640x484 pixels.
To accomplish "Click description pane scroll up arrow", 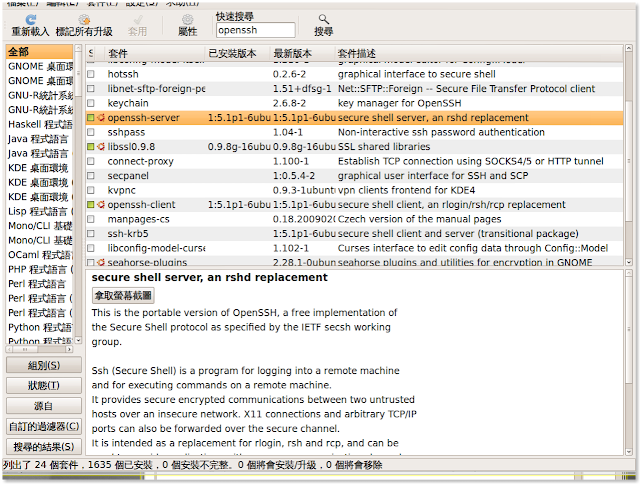I will coord(629,274).
